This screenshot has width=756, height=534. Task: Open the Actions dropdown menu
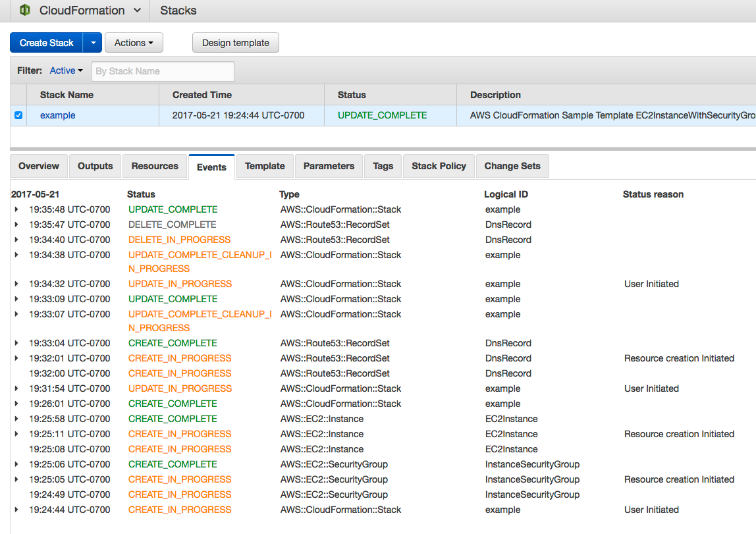click(134, 42)
